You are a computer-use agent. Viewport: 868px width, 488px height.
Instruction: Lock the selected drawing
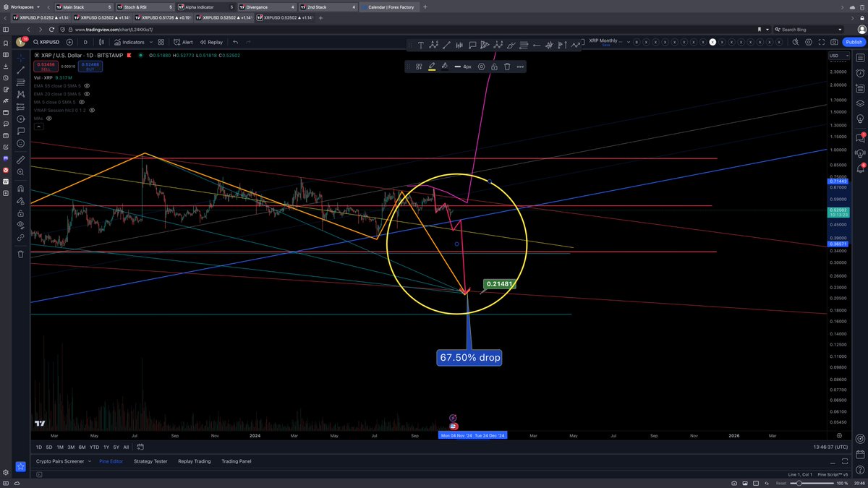[x=494, y=67]
